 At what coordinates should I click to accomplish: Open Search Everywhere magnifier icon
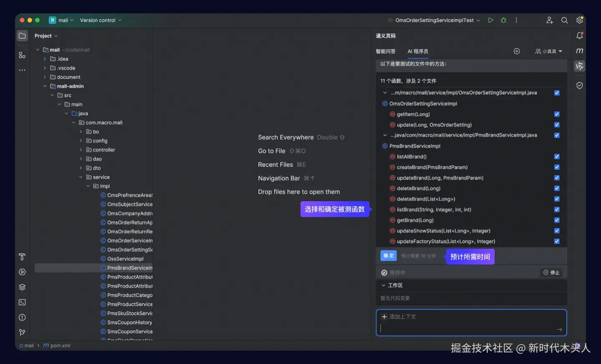[x=564, y=20]
